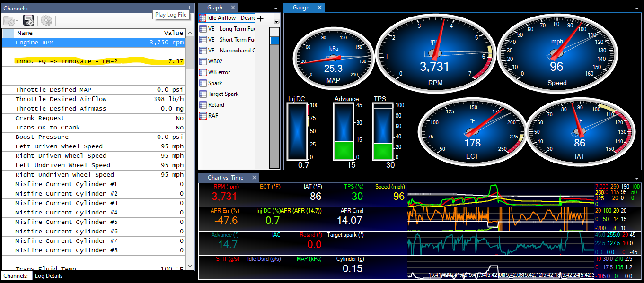Select the WB02 graph table icon
The height and width of the screenshot is (283, 644).
point(203,61)
